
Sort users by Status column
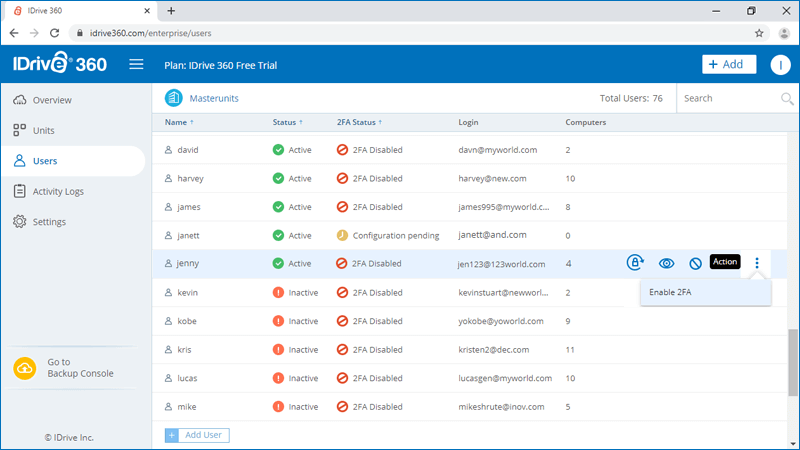point(287,122)
